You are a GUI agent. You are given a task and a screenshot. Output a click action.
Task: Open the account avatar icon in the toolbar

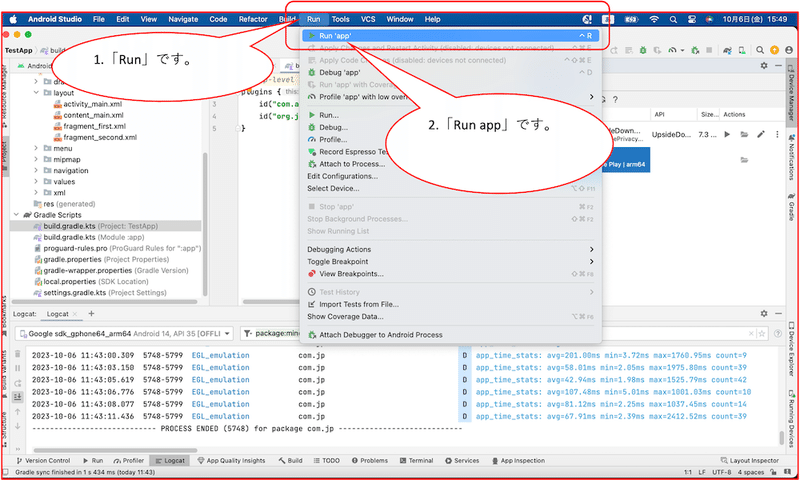789,50
